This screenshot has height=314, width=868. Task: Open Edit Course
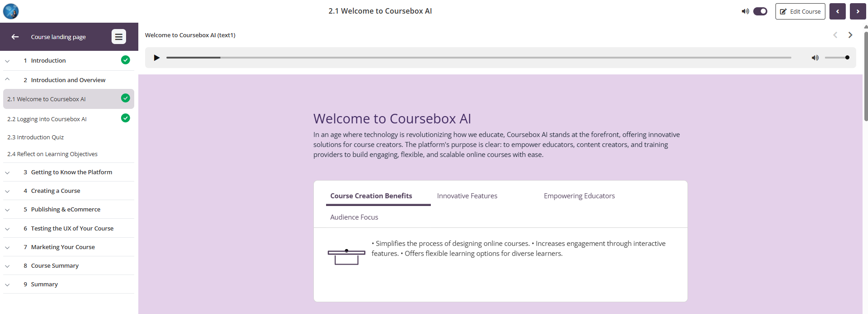tap(800, 11)
